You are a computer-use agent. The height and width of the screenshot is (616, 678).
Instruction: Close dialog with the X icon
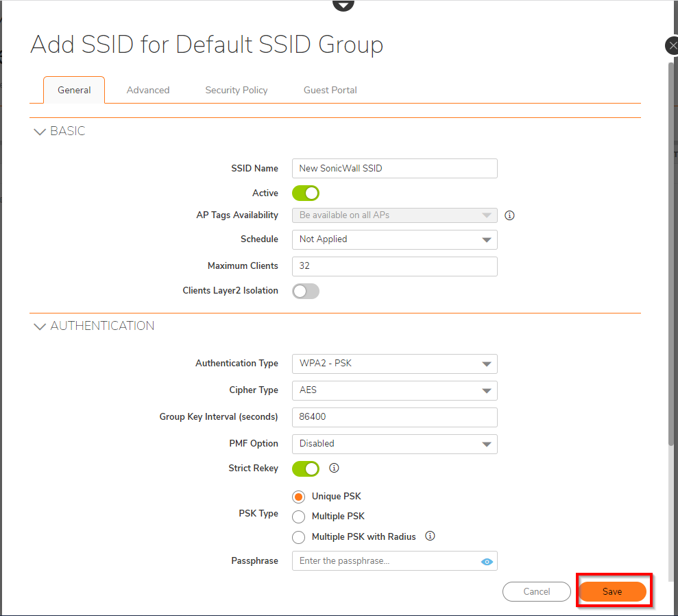point(672,46)
